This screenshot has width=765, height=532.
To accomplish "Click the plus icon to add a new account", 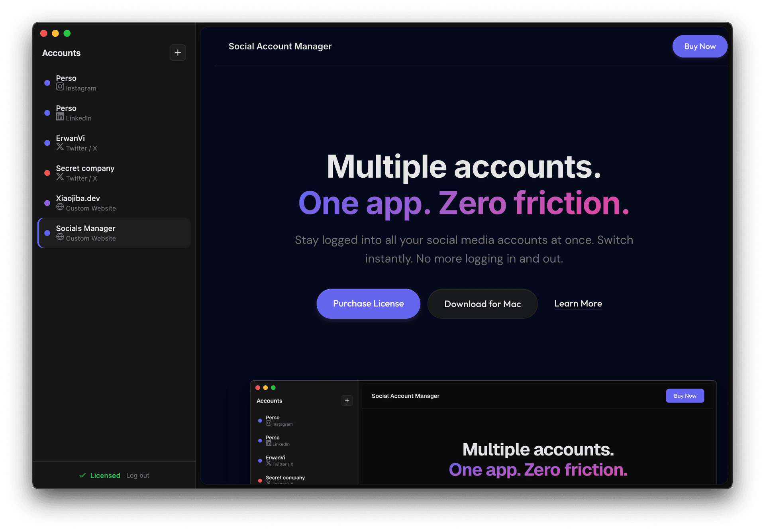I will click(x=178, y=52).
